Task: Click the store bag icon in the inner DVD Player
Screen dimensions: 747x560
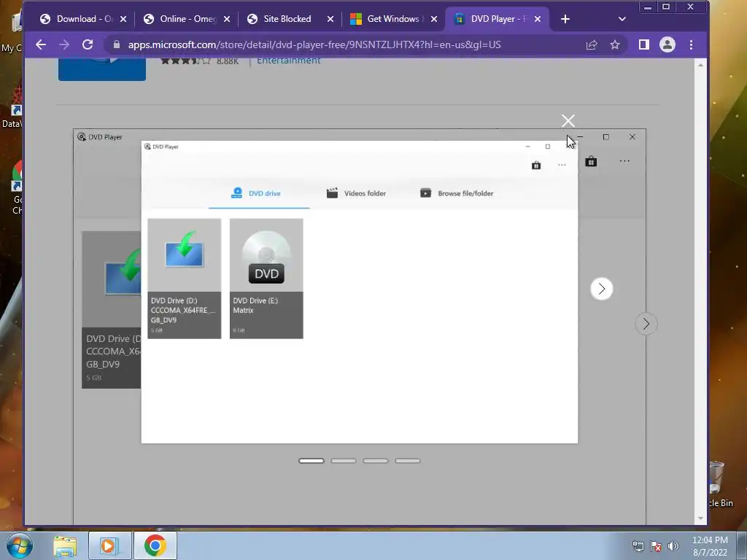Action: pos(536,166)
